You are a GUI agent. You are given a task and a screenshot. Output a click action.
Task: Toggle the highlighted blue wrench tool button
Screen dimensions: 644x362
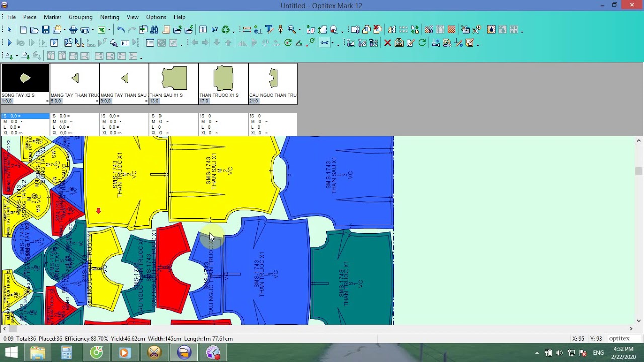(325, 43)
